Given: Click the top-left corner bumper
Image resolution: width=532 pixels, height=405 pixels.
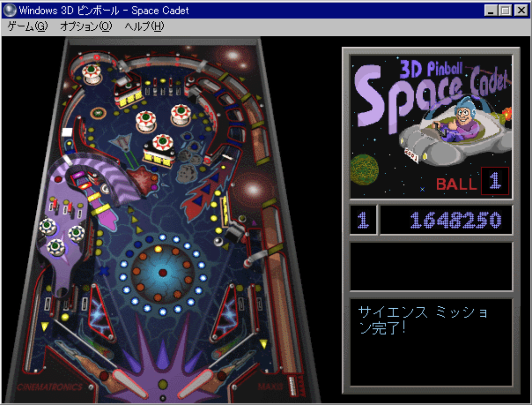Looking at the screenshot, I should click(x=92, y=74).
